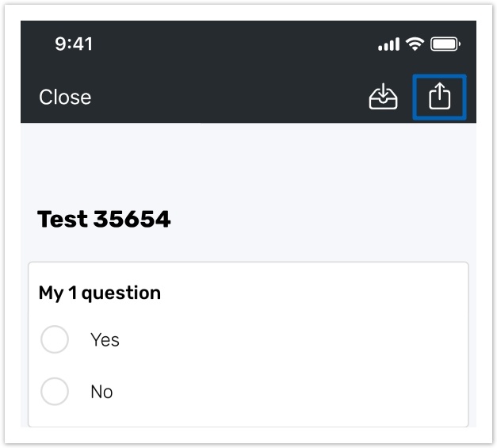The height and width of the screenshot is (448, 497).
Task: Click the My 1 question heading
Action: click(100, 293)
